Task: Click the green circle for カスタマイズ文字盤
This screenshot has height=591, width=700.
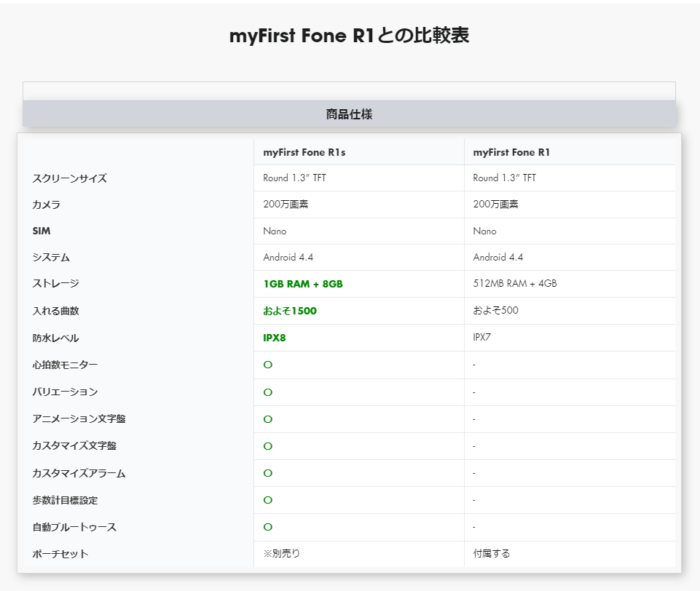Action: pos(268,446)
